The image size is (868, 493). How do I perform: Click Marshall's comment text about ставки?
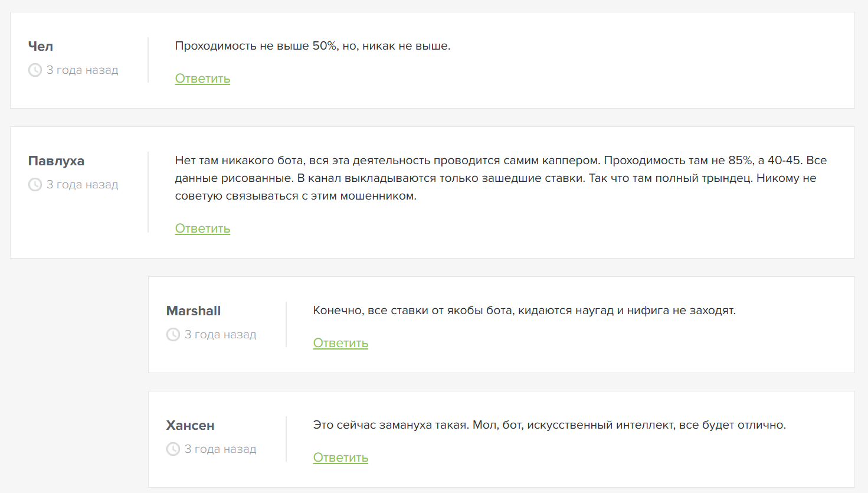524,311
